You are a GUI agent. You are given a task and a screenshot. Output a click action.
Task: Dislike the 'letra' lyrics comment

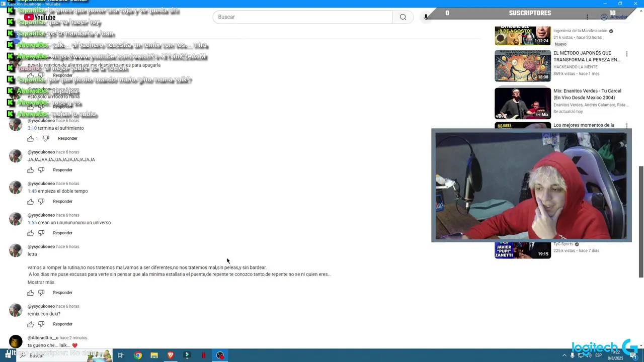coord(41,293)
